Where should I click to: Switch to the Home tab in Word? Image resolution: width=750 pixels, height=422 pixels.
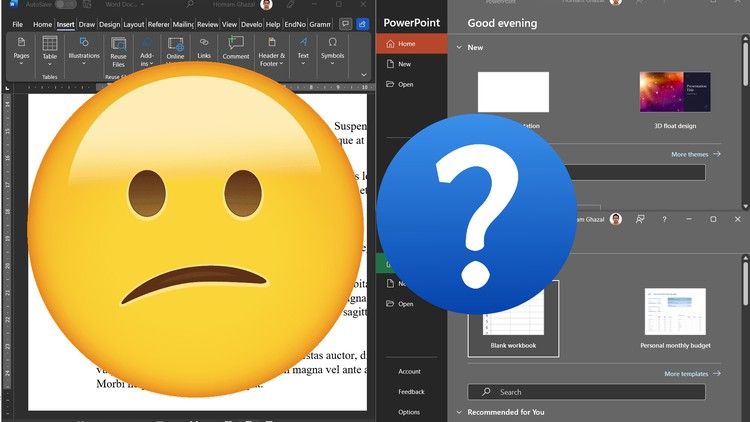pyautogui.click(x=42, y=24)
